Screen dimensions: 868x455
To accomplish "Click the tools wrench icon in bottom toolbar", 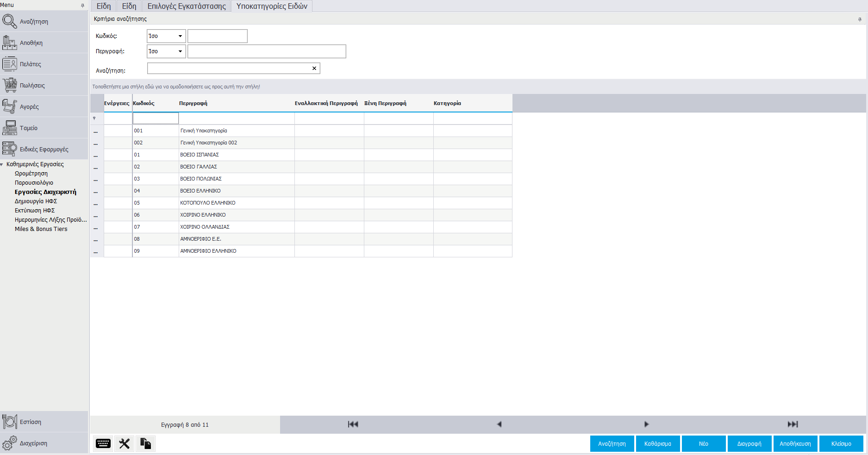I will tap(124, 443).
